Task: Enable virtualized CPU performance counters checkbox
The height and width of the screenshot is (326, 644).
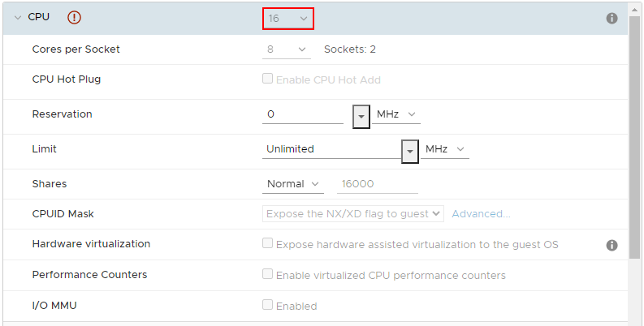Action: 267,275
